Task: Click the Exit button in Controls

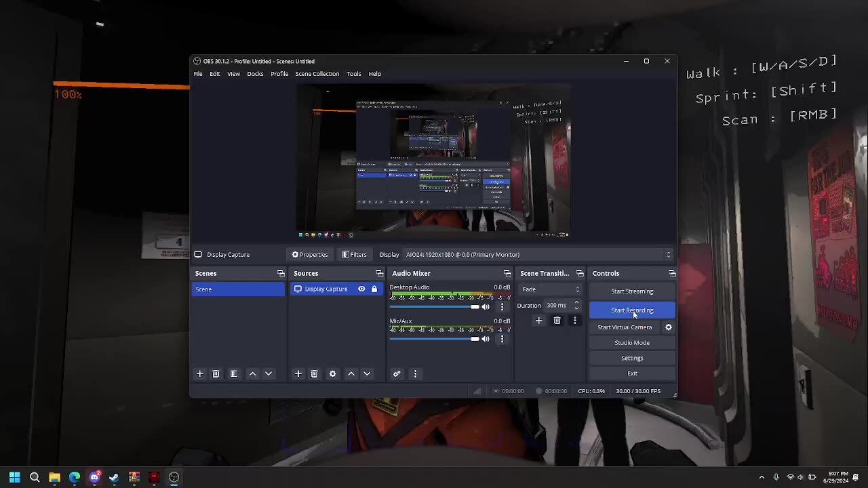Action: 632,373
